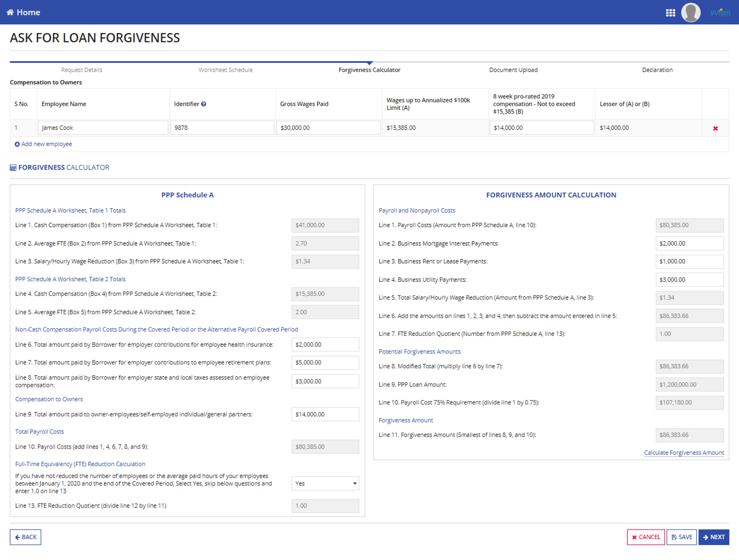Edit the Employee Name field James Cook

pos(103,128)
